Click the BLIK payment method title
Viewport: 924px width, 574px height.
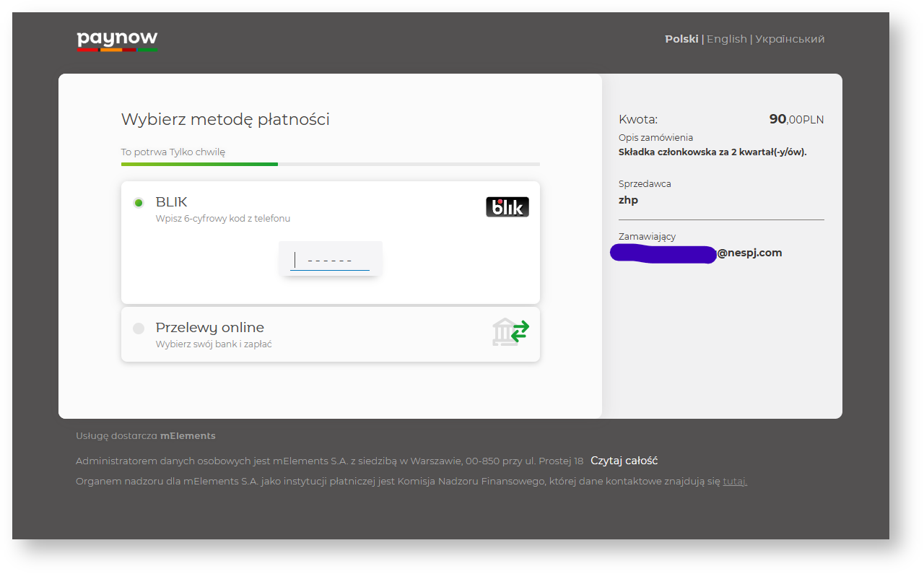172,202
